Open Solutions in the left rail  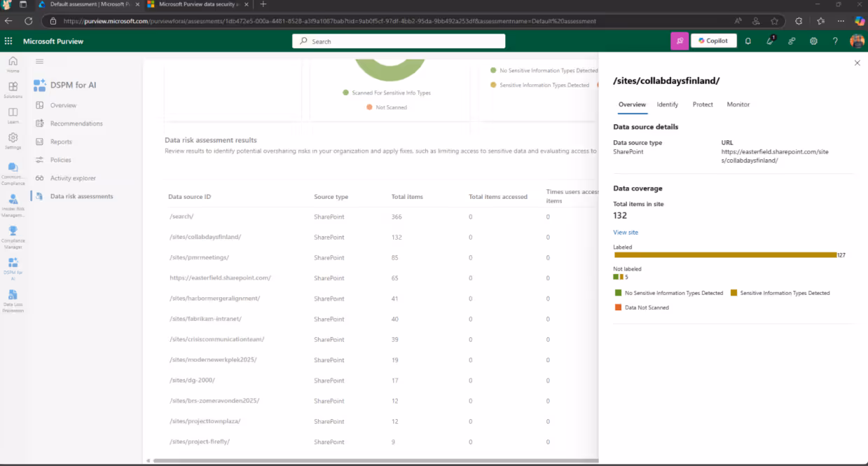(13, 90)
